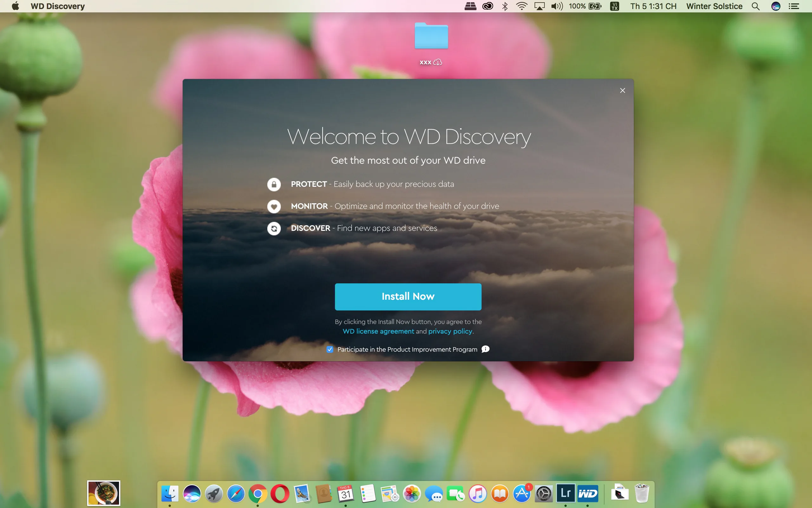Image resolution: width=812 pixels, height=508 pixels.
Task: Launch Siri from the Dock
Action: click(192, 493)
